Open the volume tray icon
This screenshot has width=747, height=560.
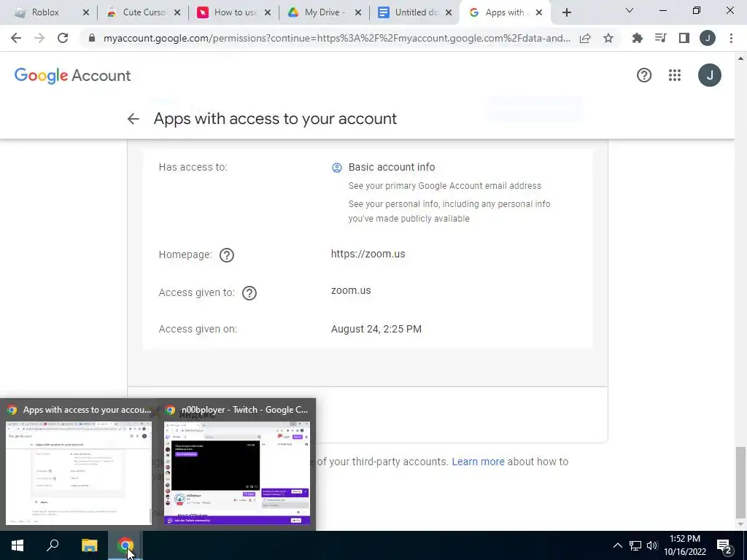coord(652,545)
